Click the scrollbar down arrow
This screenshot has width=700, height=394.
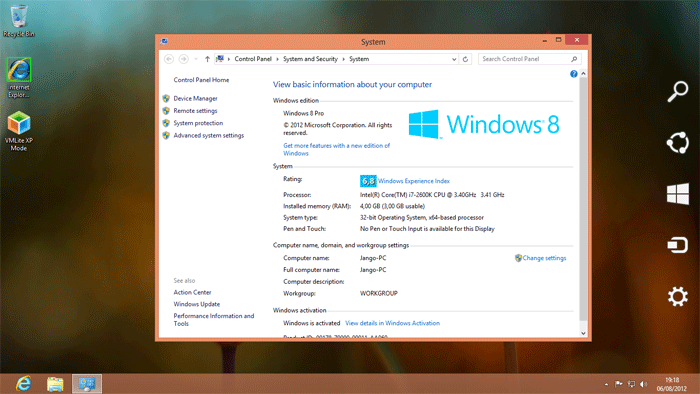click(583, 333)
